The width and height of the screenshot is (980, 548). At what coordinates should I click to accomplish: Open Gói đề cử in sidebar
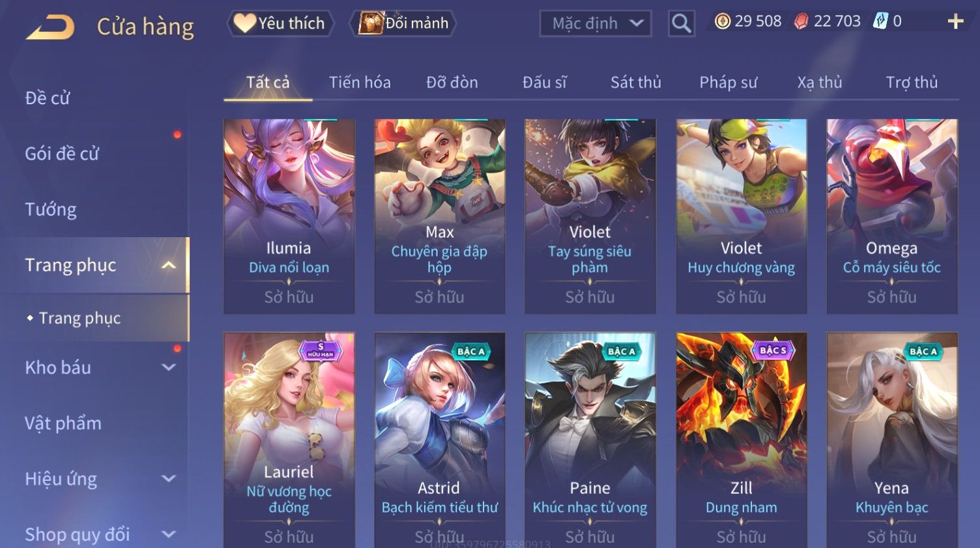pos(62,154)
